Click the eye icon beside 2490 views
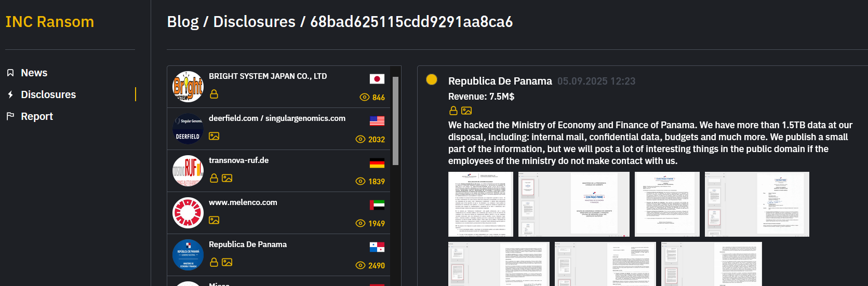 pos(360,265)
